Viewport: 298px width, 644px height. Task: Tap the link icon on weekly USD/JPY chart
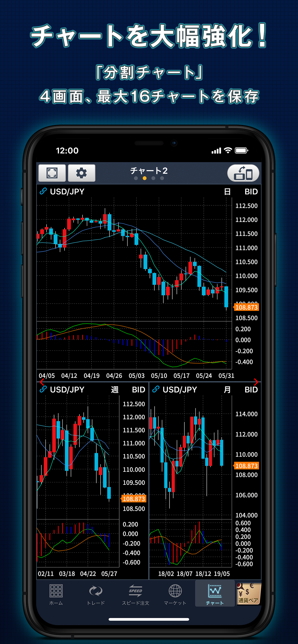click(43, 389)
